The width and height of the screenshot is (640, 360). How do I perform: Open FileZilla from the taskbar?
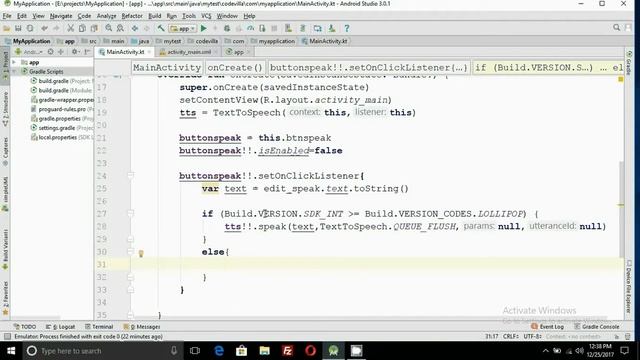[288, 351]
